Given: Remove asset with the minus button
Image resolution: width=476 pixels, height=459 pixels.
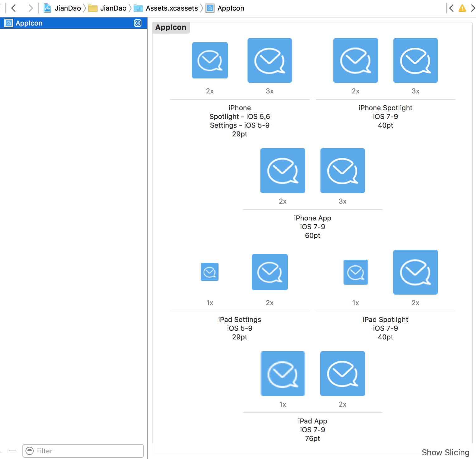Looking at the screenshot, I should (x=12, y=451).
